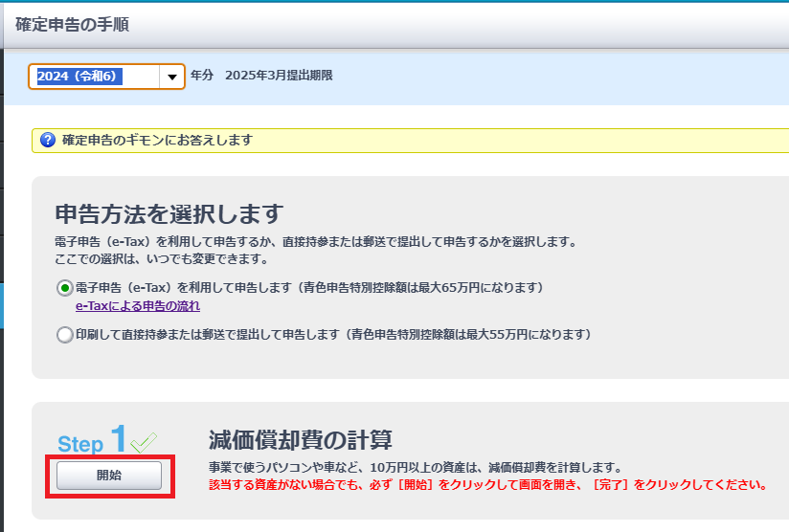Click the 減価償却費の計算 heading

(x=300, y=440)
